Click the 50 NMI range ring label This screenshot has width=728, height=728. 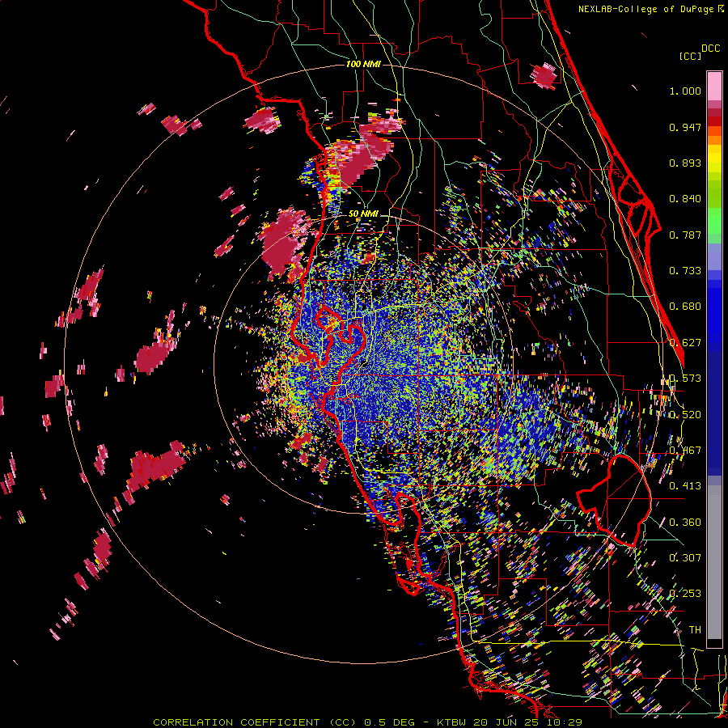(363, 214)
